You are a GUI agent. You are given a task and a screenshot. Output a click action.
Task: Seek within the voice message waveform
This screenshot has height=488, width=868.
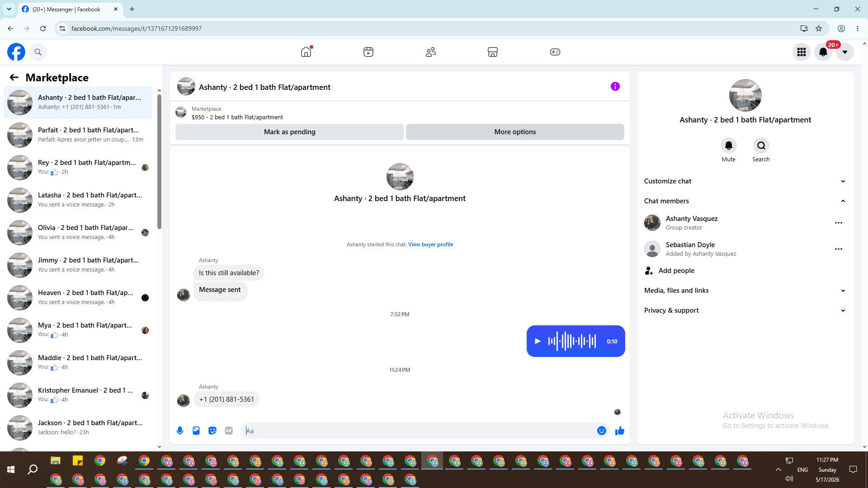tap(572, 341)
